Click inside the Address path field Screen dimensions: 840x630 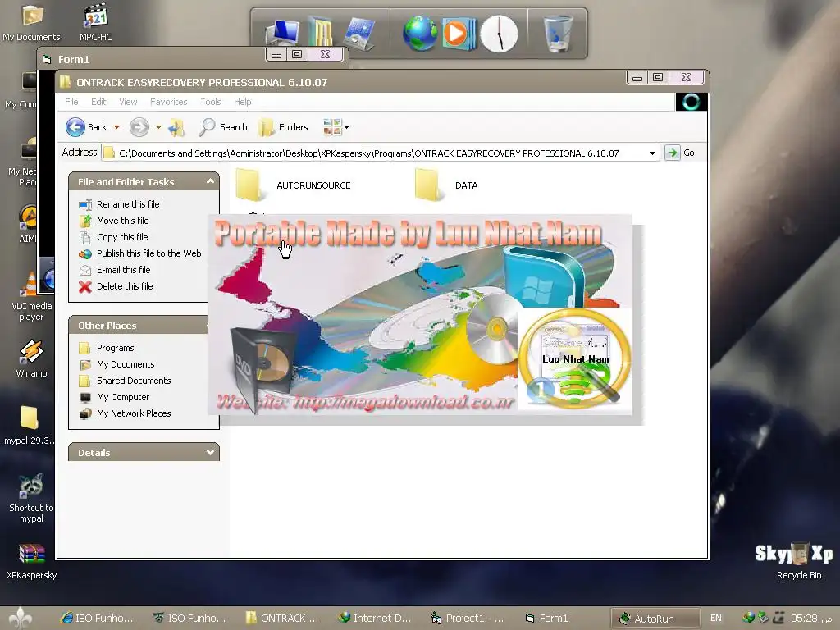pos(375,153)
